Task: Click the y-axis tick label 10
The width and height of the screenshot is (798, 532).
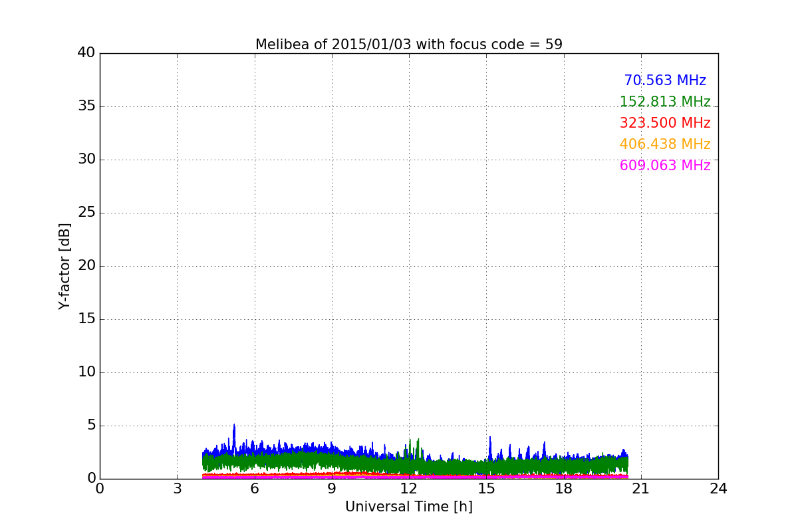Action: 86,372
